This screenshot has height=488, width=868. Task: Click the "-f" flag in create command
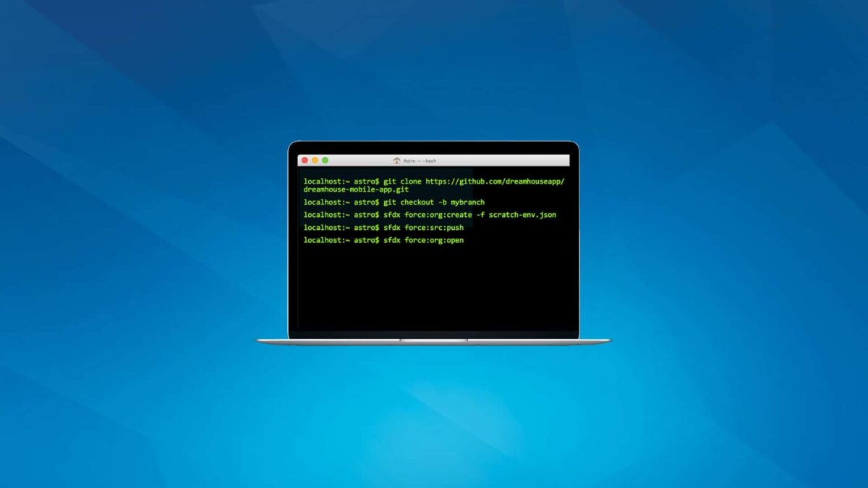click(x=480, y=215)
